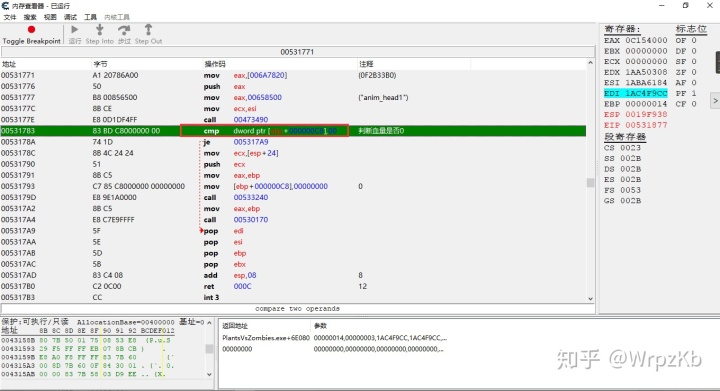Image resolution: width=720 pixels, height=391 pixels.
Task: Toggle the CF flag value
Action: 686,104
